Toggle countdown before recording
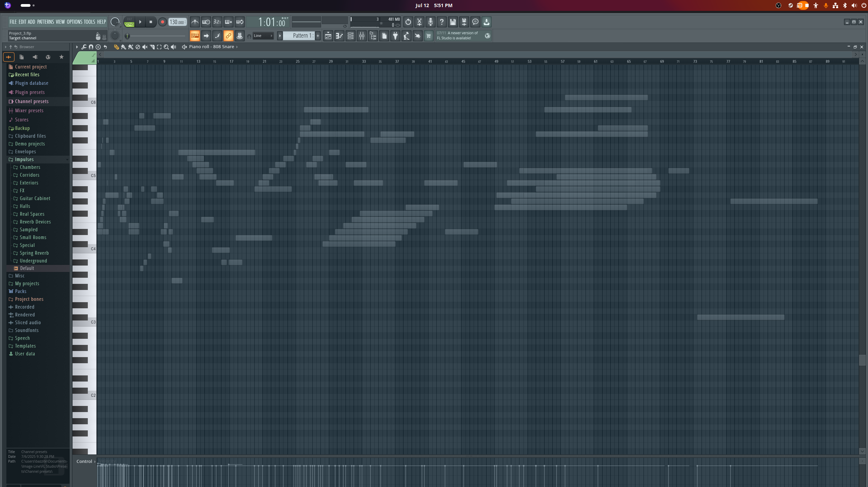 [217, 22]
